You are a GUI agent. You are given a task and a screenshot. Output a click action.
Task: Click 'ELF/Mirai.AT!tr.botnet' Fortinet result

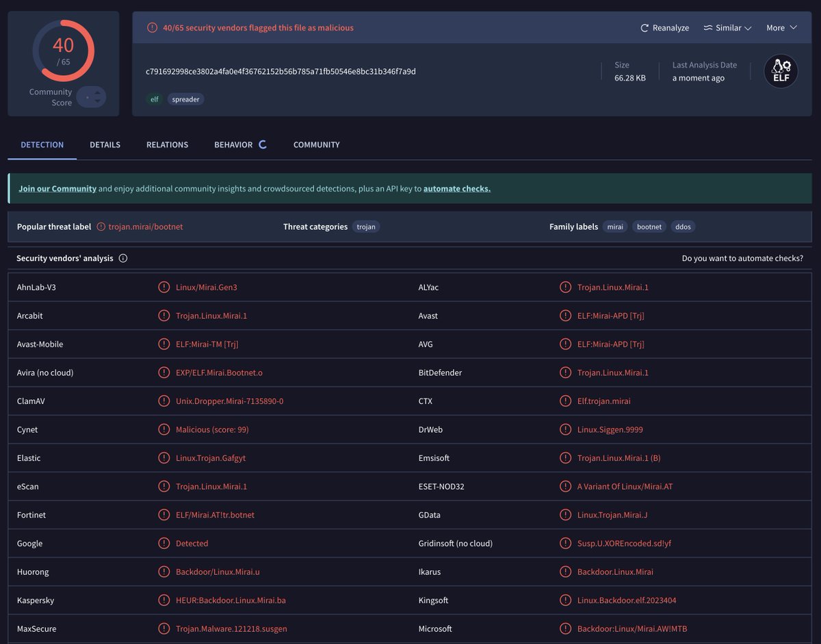click(x=215, y=515)
